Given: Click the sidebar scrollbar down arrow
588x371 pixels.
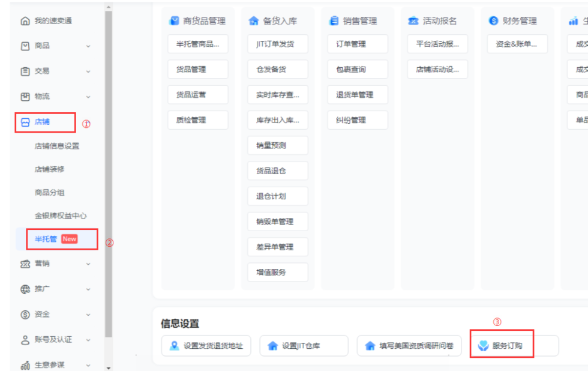Looking at the screenshot, I should click(109, 368).
